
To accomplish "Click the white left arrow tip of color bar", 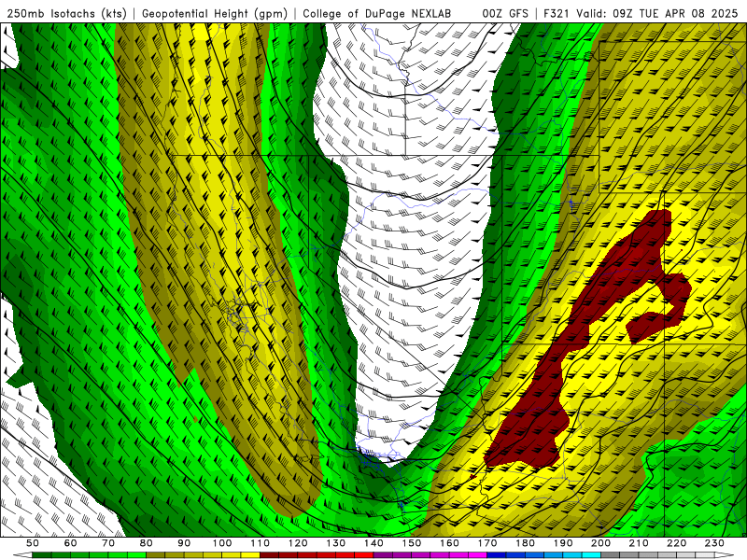I will coord(22,555).
